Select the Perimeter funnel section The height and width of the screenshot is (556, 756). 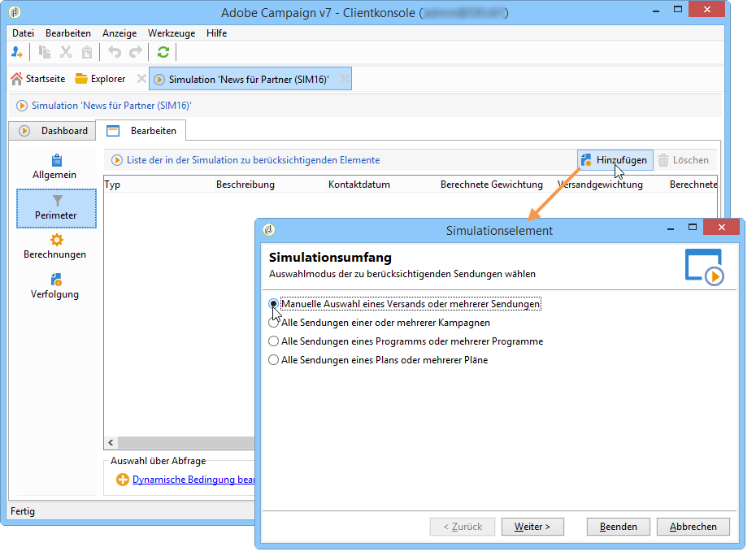click(x=56, y=208)
